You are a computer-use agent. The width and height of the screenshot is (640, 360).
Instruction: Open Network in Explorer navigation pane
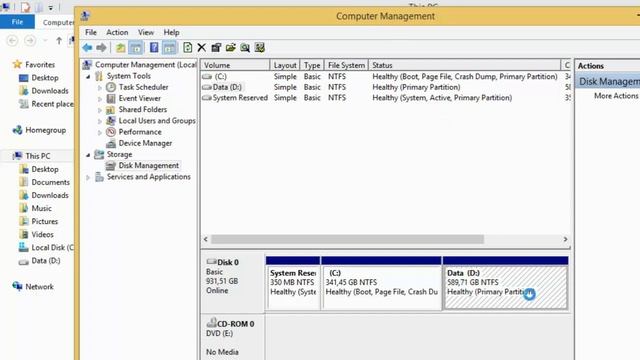click(x=39, y=287)
